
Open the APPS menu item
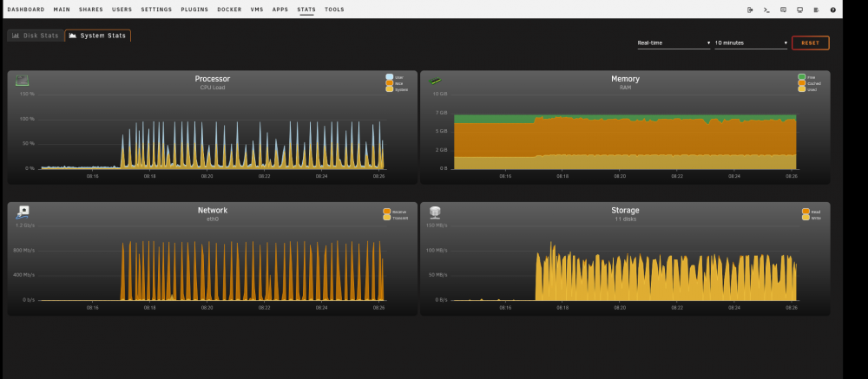coord(280,10)
